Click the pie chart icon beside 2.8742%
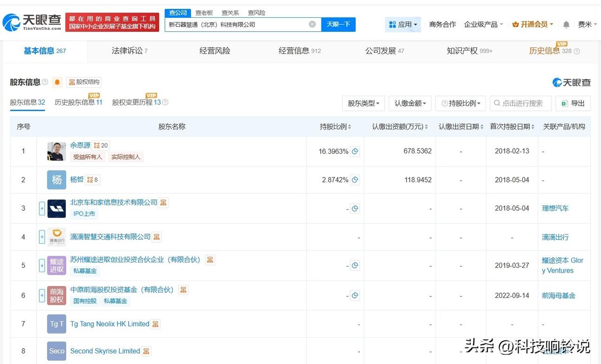 [355, 180]
